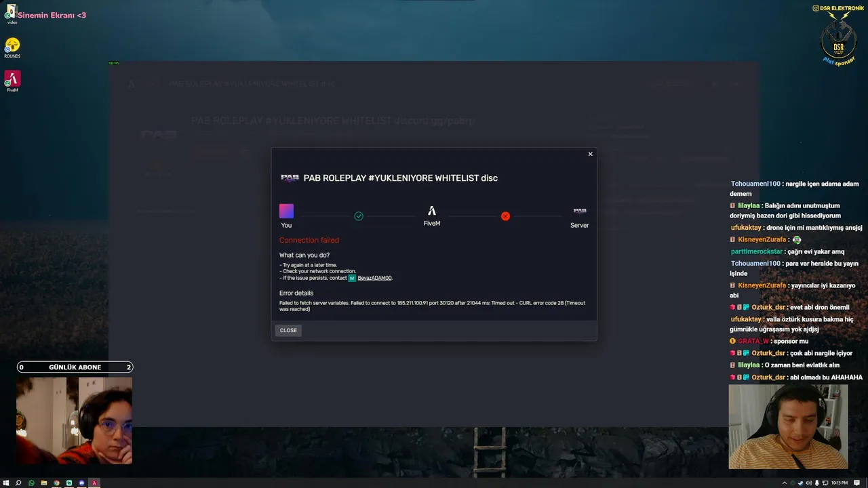Click the PAB logo beside dialog title
868x488 pixels.
pos(290,178)
